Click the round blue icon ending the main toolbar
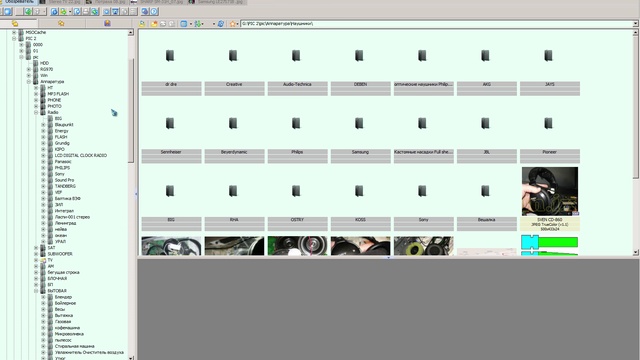 pyautogui.click(x=154, y=11)
